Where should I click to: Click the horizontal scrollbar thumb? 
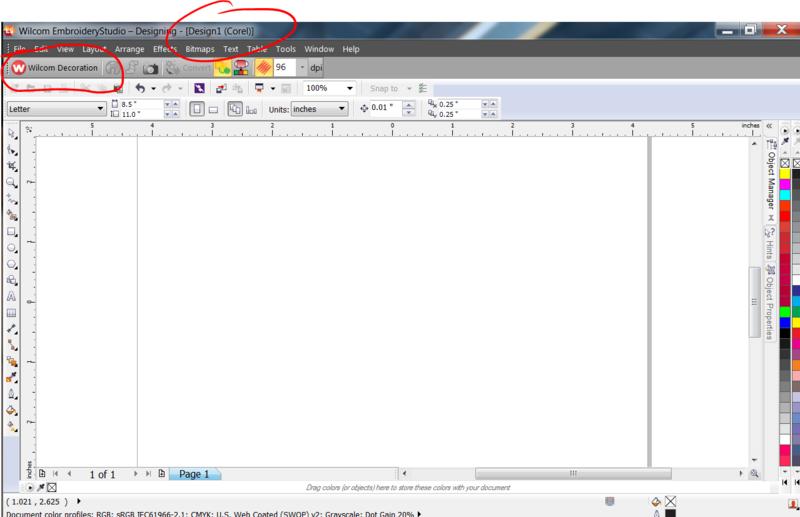pos(573,474)
